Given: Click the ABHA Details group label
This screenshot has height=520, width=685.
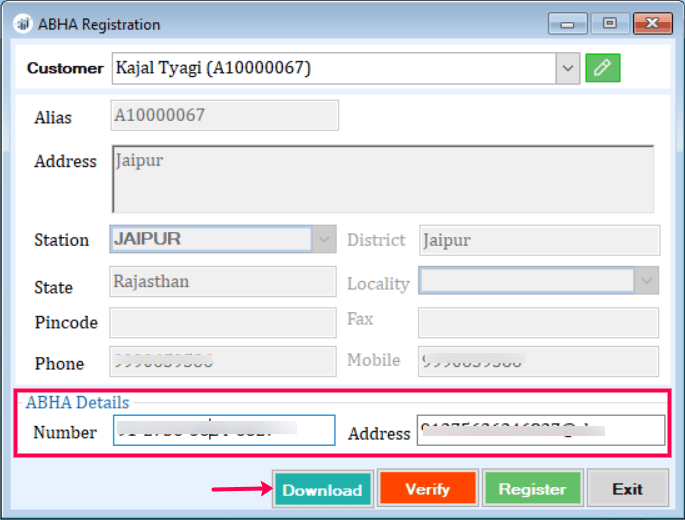Looking at the screenshot, I should (77, 402).
